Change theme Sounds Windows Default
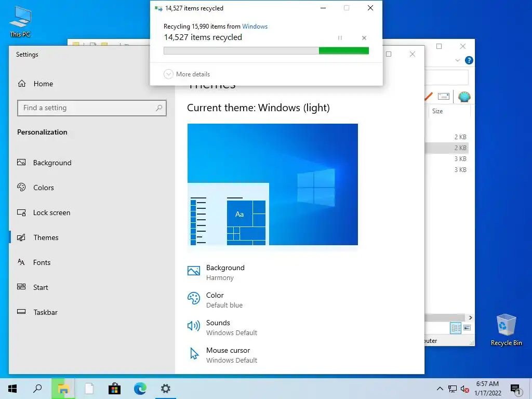Viewport: 532px width, 399px height. [x=222, y=327]
